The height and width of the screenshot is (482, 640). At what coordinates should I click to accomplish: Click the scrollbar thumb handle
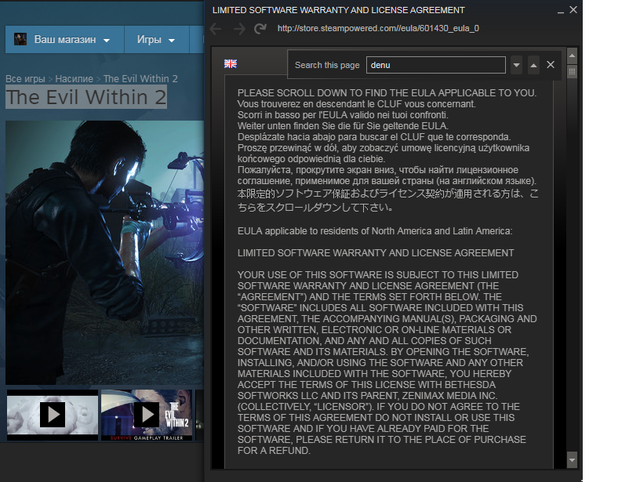point(572,72)
